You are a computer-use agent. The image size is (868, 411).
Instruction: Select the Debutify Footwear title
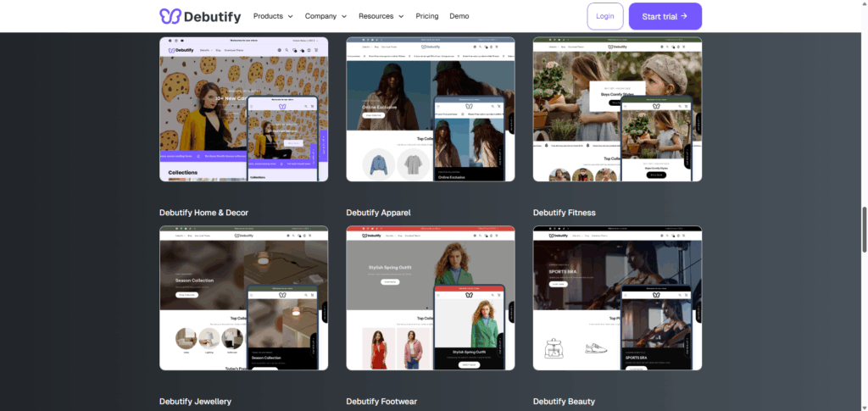[381, 401]
